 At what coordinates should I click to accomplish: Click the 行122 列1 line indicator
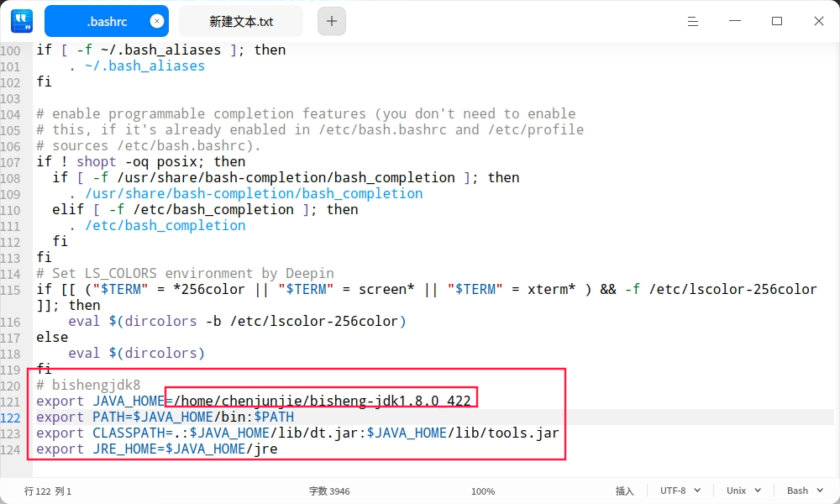pyautogui.click(x=48, y=491)
